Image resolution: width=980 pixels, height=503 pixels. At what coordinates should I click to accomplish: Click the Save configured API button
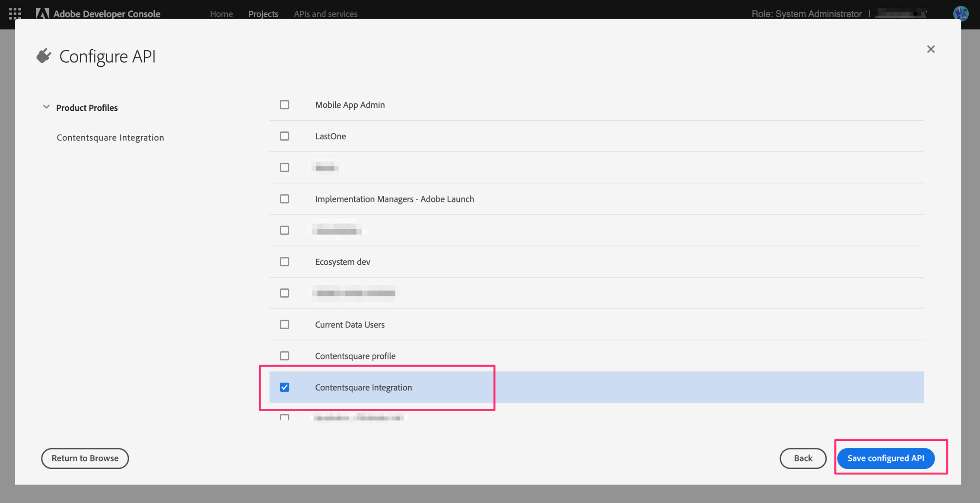click(886, 458)
